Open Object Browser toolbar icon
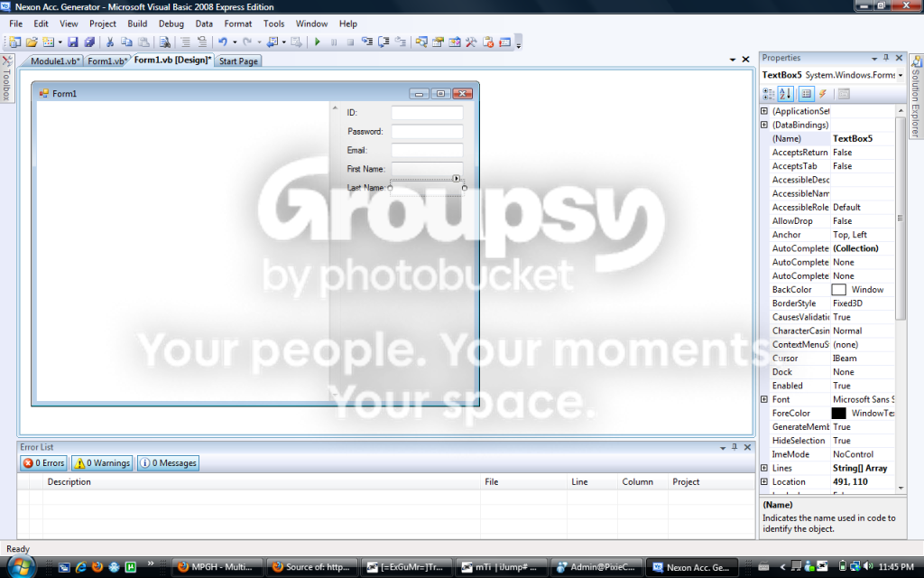 (x=455, y=42)
